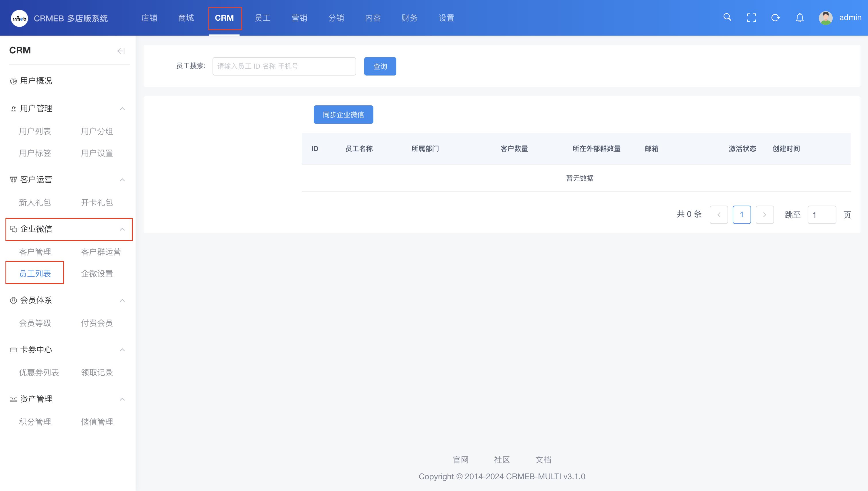Collapse the 企业微信 menu section

pyautogui.click(x=122, y=229)
